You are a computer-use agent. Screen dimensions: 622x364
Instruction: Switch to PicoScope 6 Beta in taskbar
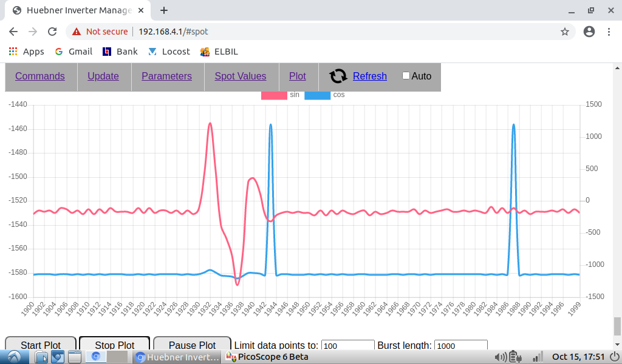267,357
